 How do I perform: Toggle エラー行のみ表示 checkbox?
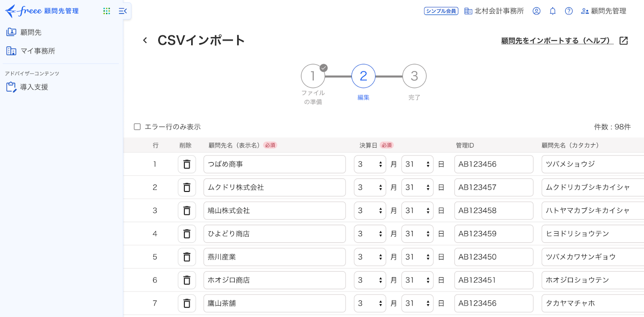137,127
